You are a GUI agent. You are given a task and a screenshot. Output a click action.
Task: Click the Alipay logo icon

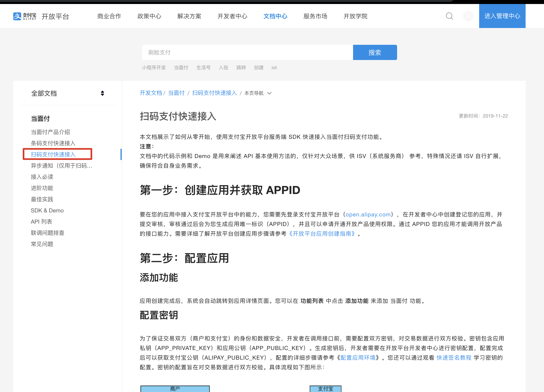tap(17, 16)
